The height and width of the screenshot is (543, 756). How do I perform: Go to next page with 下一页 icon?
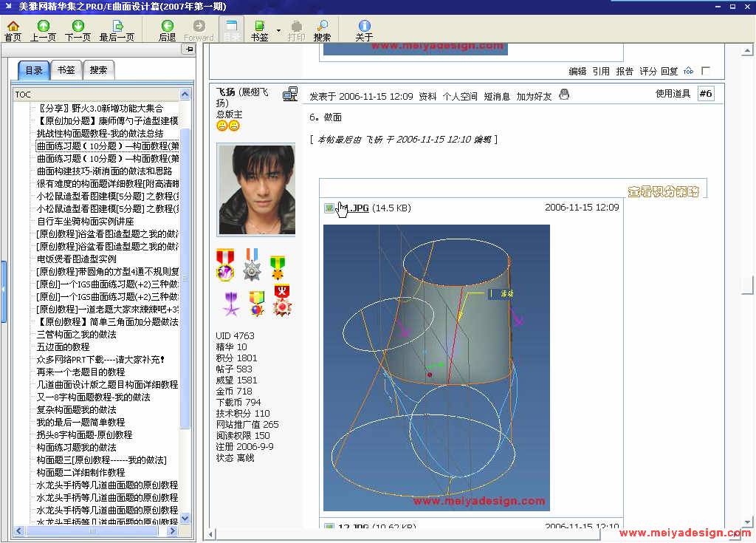point(78,27)
